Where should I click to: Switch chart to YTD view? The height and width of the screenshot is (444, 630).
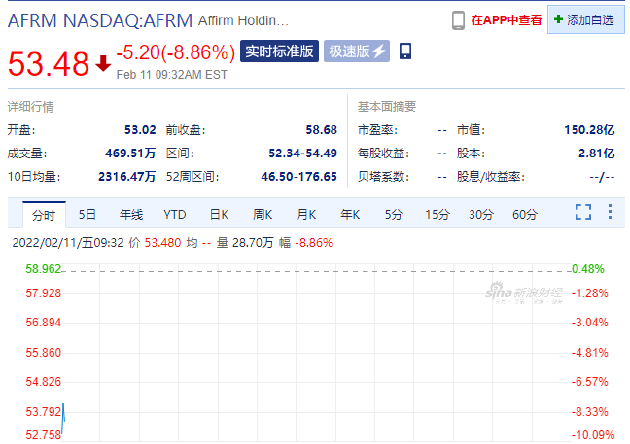[175, 215]
